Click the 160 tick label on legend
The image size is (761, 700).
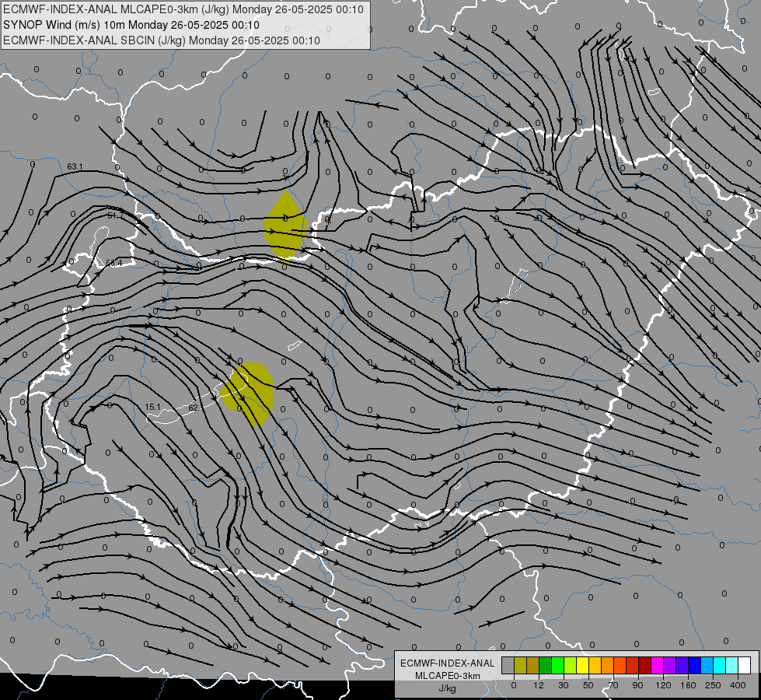[x=688, y=685]
